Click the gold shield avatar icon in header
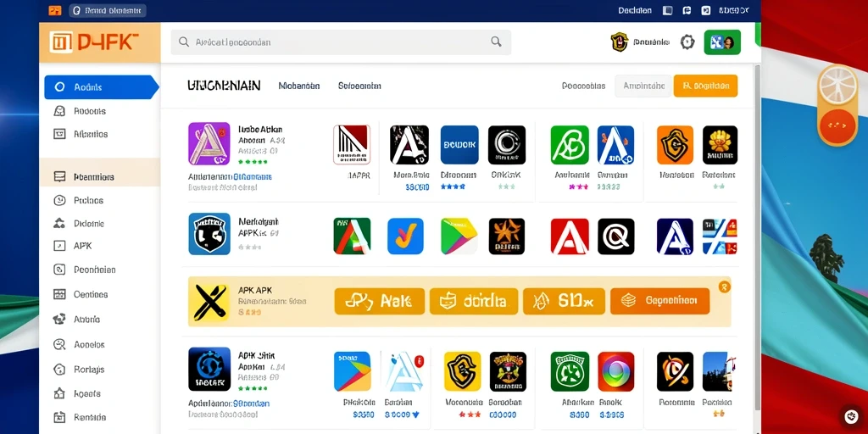 tap(619, 42)
